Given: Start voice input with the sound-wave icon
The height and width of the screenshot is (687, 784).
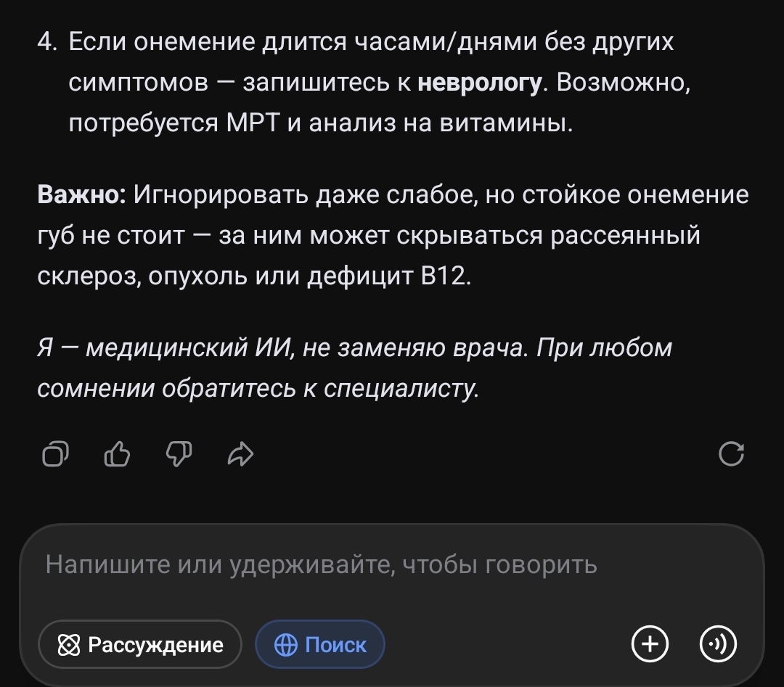Looking at the screenshot, I should pyautogui.click(x=717, y=644).
